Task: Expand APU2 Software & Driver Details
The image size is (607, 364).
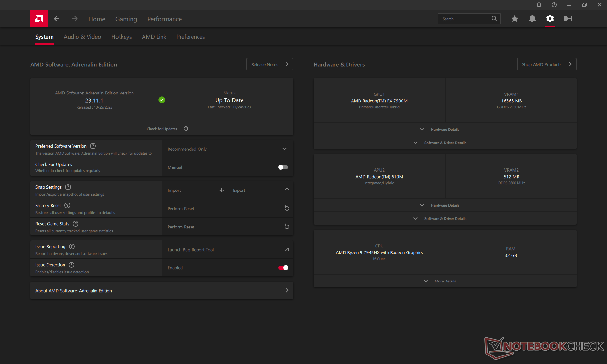Action: (x=445, y=219)
